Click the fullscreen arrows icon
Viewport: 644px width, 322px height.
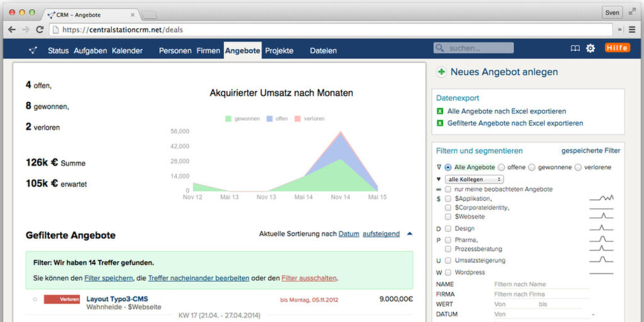[x=632, y=13]
